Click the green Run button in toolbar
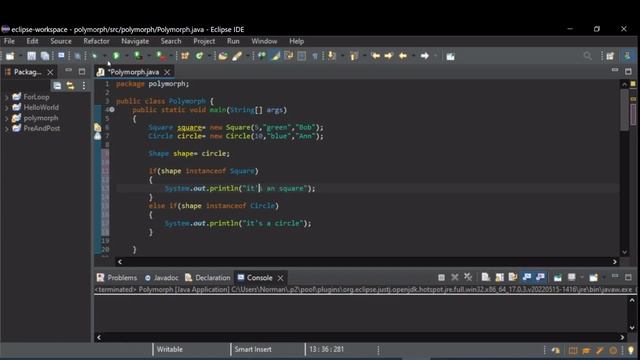 (x=116, y=56)
